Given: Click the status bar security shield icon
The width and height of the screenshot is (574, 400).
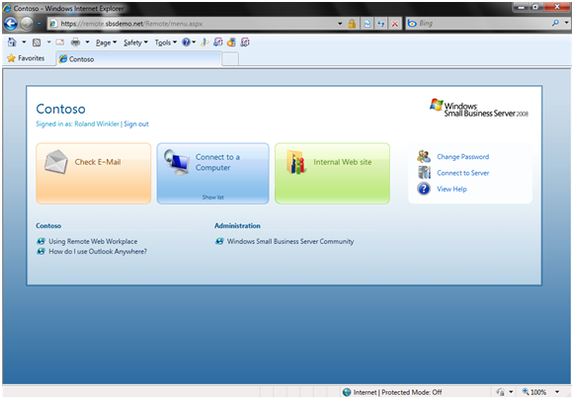Looking at the screenshot, I should coord(500,392).
